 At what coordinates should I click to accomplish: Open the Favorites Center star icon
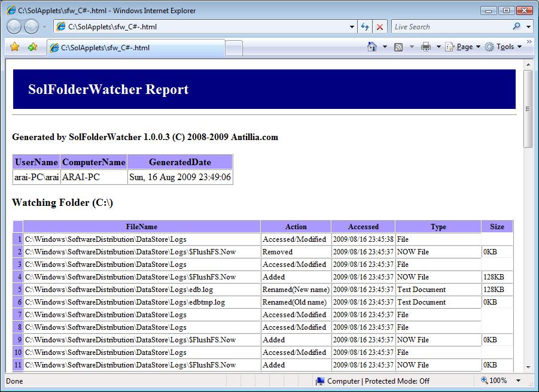(x=15, y=47)
